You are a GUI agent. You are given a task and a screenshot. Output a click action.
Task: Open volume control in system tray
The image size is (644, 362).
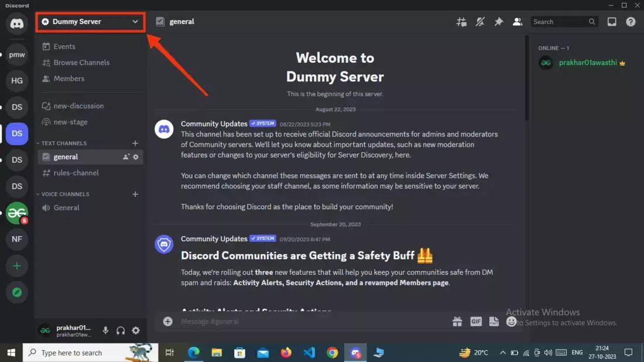tap(548, 353)
